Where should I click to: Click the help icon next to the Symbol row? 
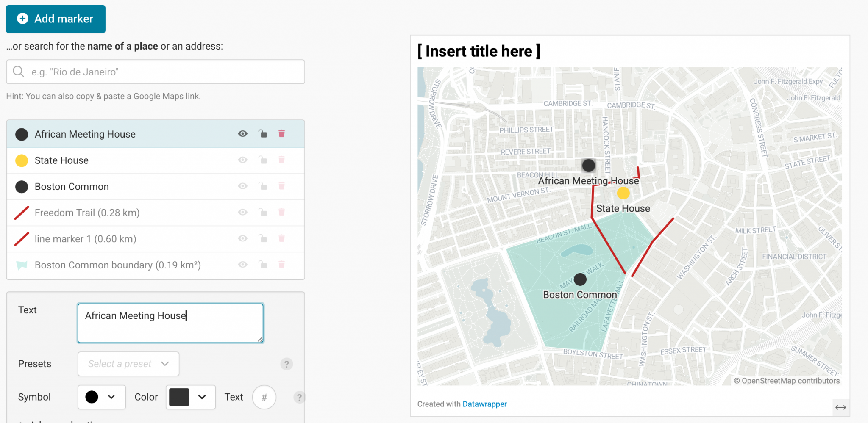click(300, 397)
